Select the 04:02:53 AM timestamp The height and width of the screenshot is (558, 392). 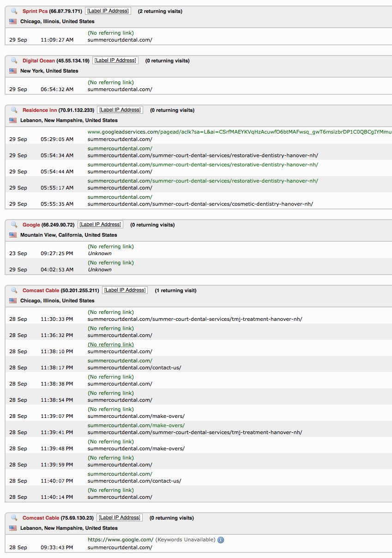tap(57, 270)
